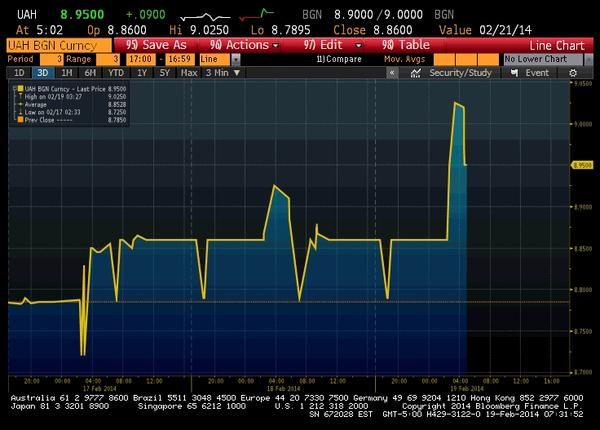The image size is (600, 430).
Task: Click the third Mov. Avgs field
Action: click(488, 59)
